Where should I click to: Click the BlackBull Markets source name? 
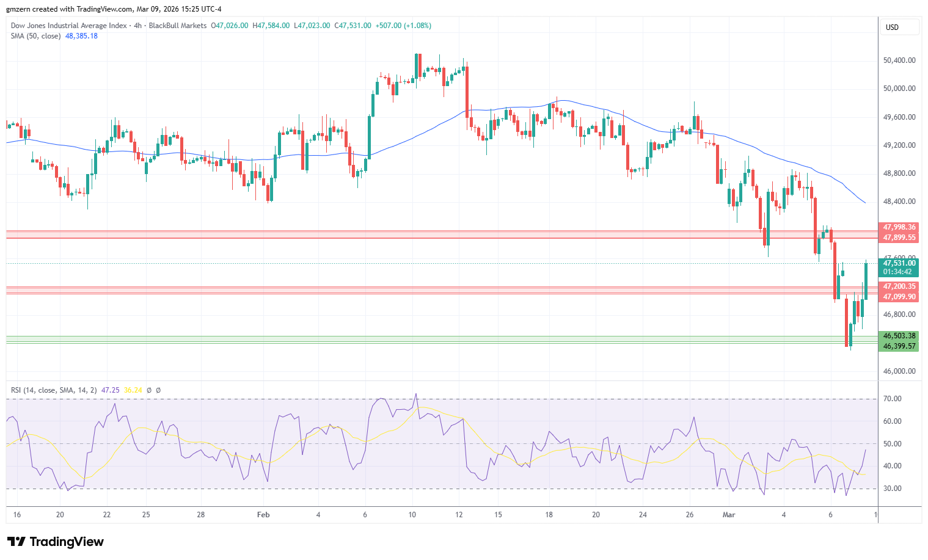[178, 26]
